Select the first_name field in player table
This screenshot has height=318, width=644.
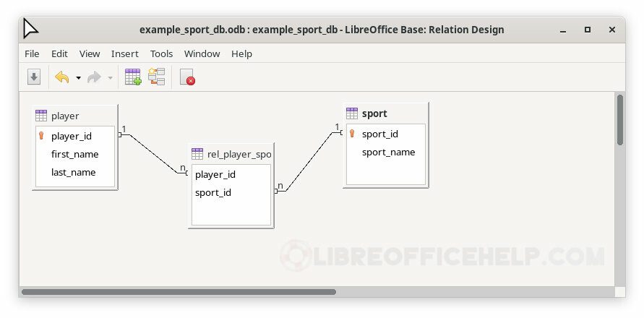tap(74, 154)
